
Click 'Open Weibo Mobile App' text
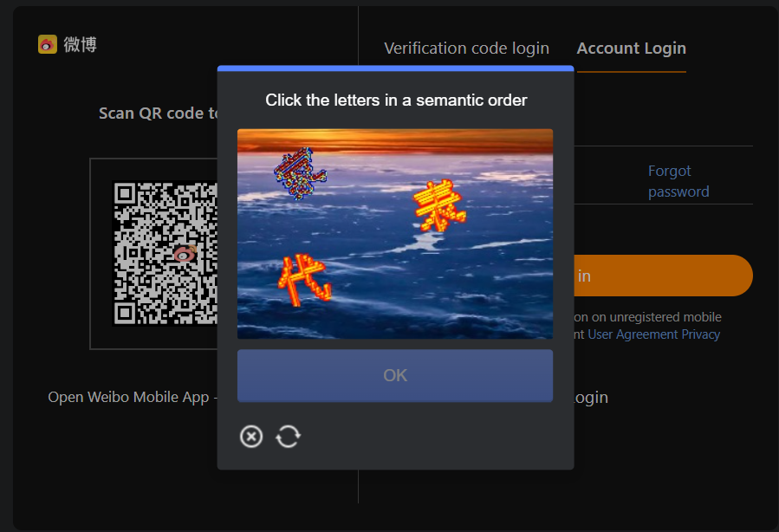[128, 397]
